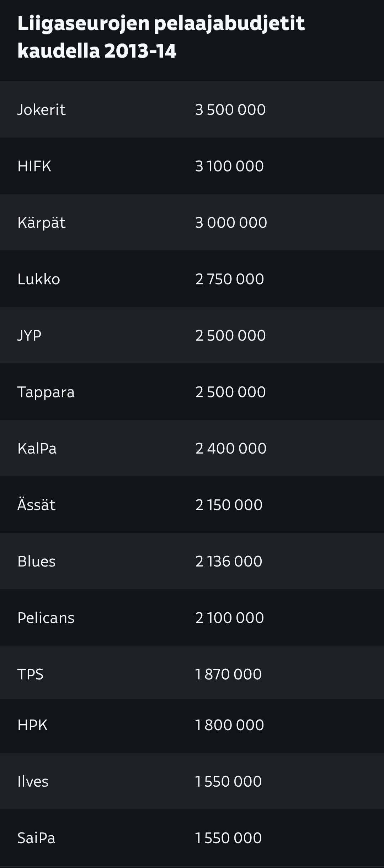Tap the 1 800 000 HPK budget
384x868 pixels.
pyautogui.click(x=229, y=725)
